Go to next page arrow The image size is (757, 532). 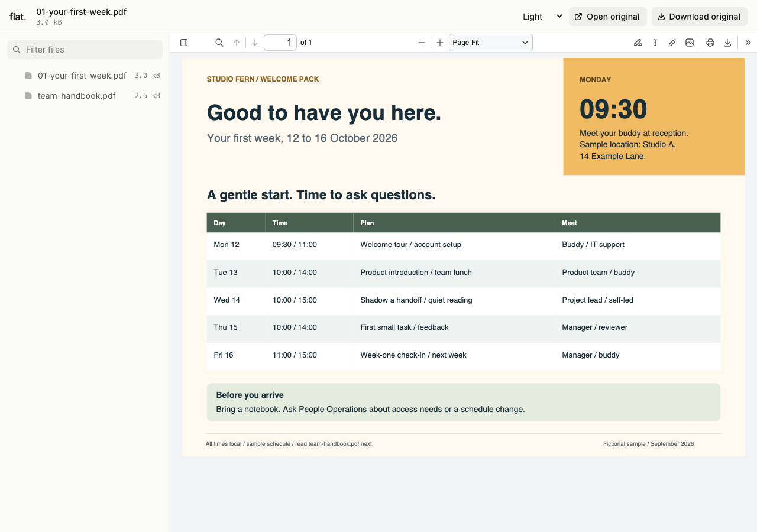255,43
